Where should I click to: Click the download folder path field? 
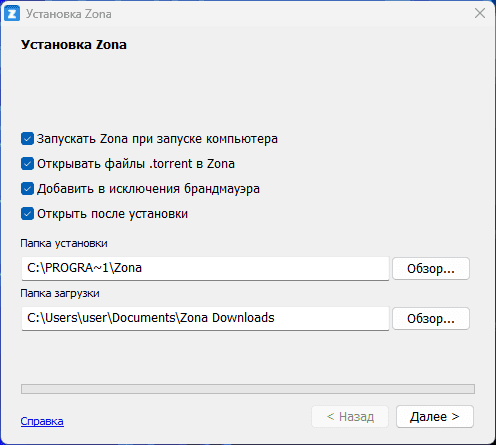coord(205,318)
